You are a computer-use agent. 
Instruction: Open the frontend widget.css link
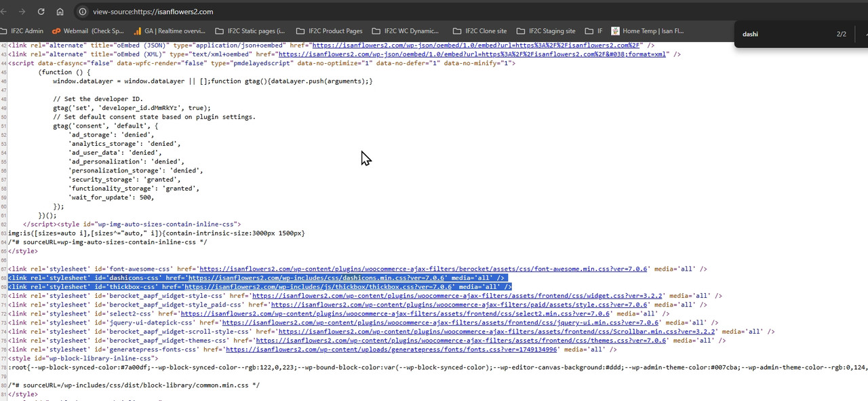(457, 296)
